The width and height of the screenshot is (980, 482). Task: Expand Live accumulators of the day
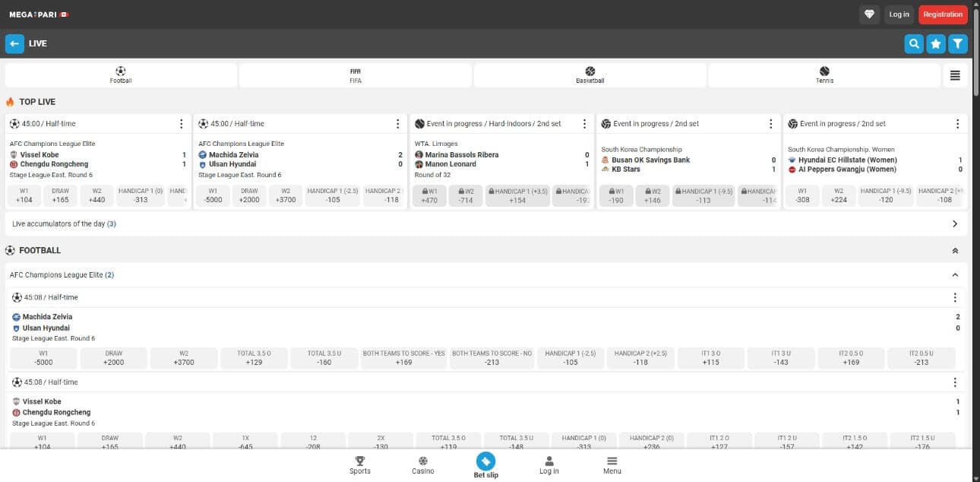point(954,224)
